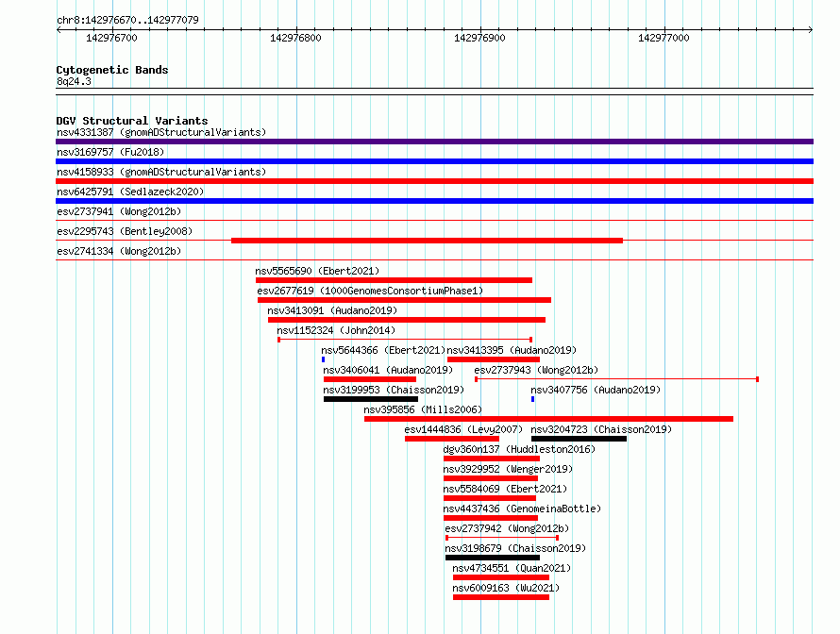Click esv2741334 (Wong2012b) label
The image size is (840, 634).
point(119,251)
